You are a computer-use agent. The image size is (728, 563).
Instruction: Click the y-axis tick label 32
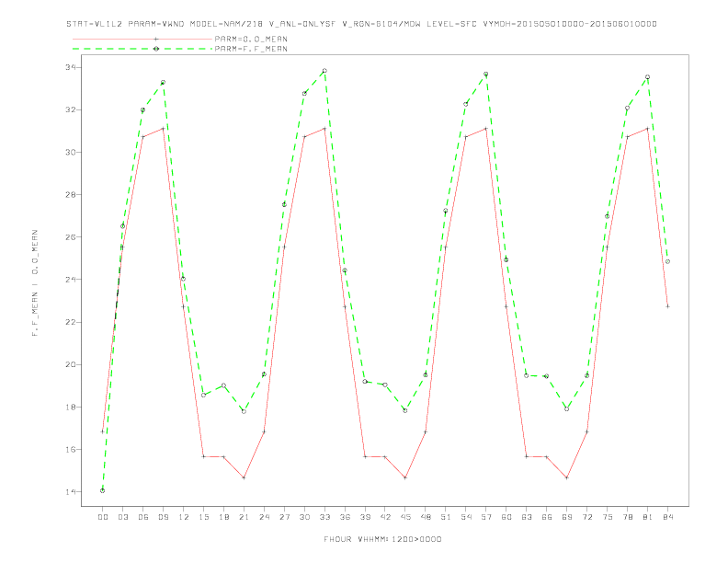coord(71,110)
